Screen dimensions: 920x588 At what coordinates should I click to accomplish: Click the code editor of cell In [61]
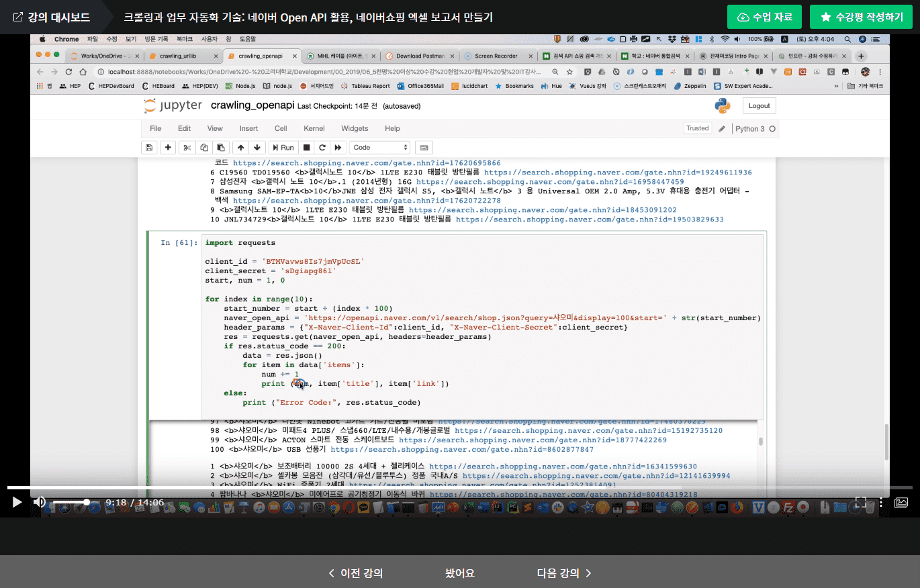[x=482, y=327]
